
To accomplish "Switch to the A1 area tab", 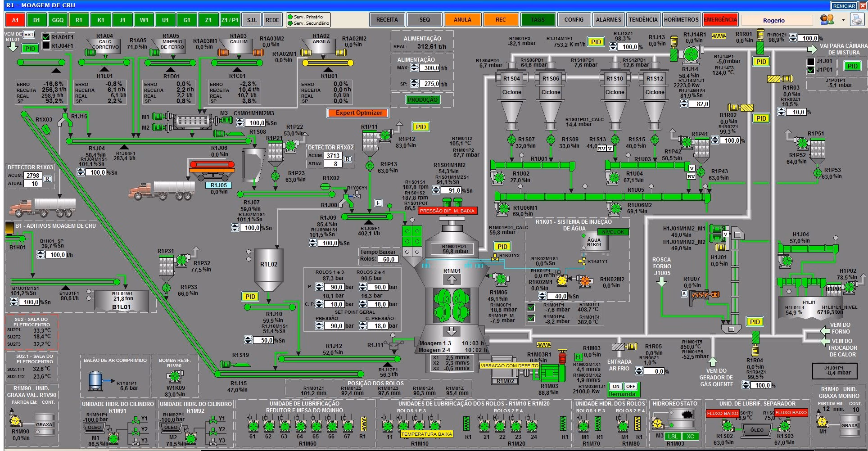I will point(15,20).
